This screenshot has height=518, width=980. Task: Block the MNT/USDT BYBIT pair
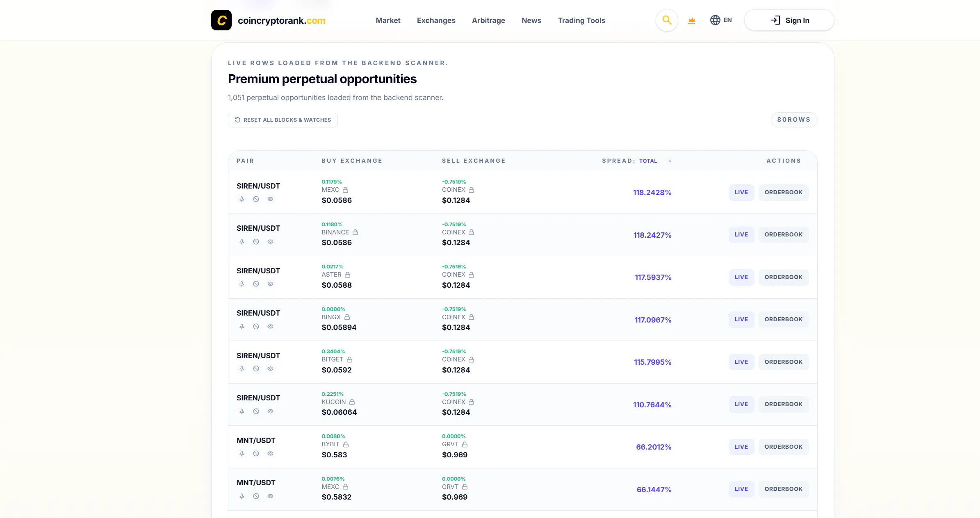[256, 454]
